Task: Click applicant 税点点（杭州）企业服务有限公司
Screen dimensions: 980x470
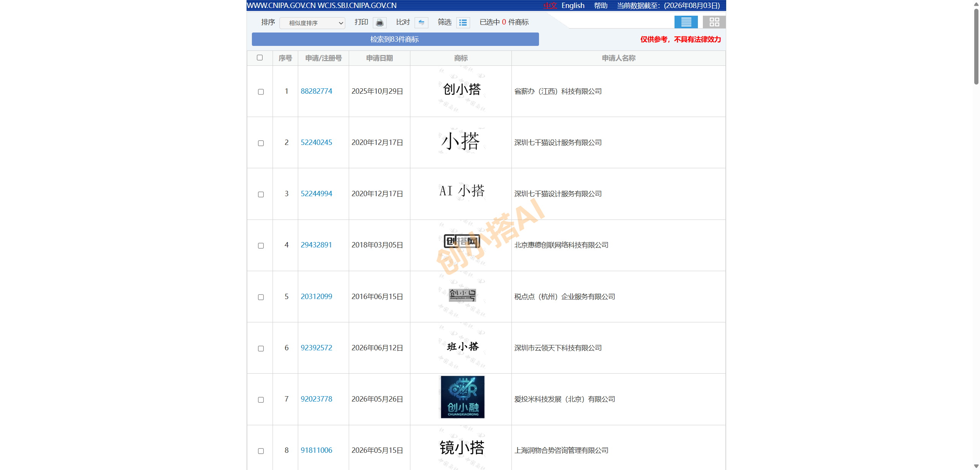Action: click(x=565, y=297)
